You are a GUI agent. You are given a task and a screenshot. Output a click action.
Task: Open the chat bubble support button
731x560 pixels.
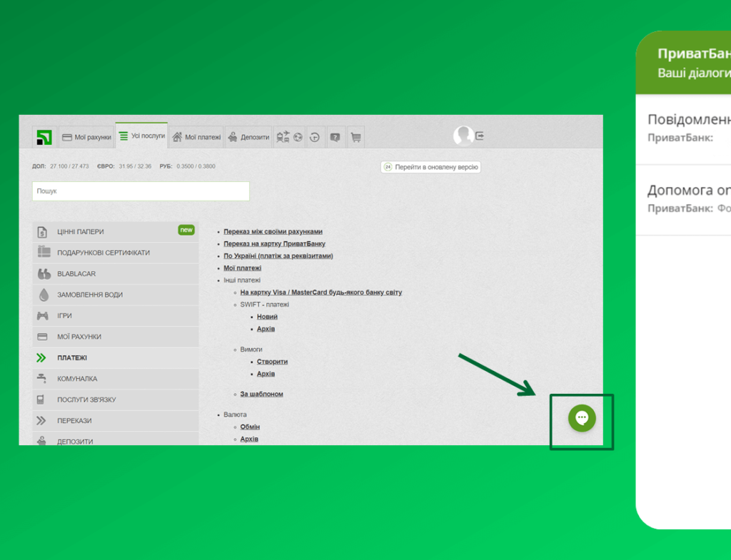coord(582,418)
